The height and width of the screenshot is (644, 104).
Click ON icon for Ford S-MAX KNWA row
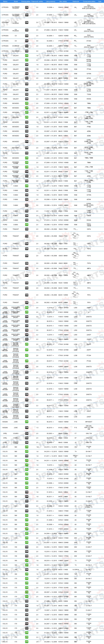pos(27,220)
